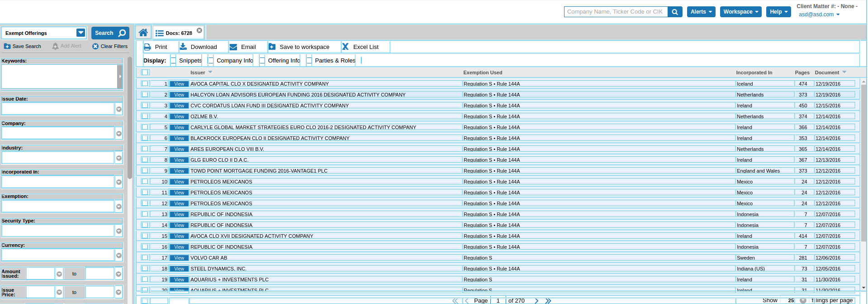868x304 pixels.
Task: Click the Save to workspace icon
Action: [x=272, y=47]
